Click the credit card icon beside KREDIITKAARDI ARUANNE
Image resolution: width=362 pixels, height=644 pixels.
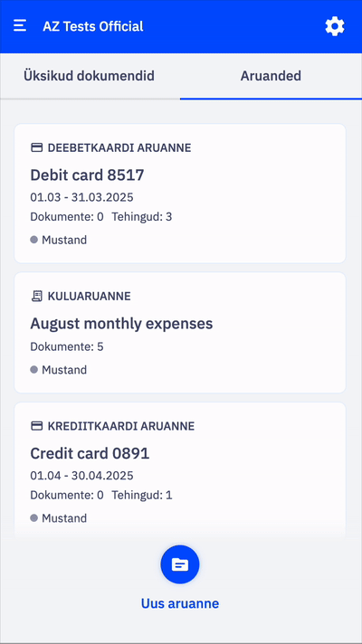[36, 426]
